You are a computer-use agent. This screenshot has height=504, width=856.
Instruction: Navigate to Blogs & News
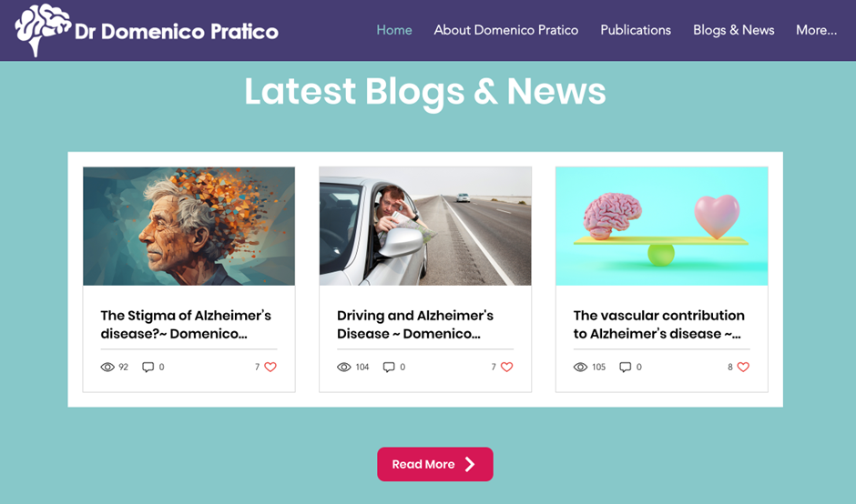[x=734, y=30]
